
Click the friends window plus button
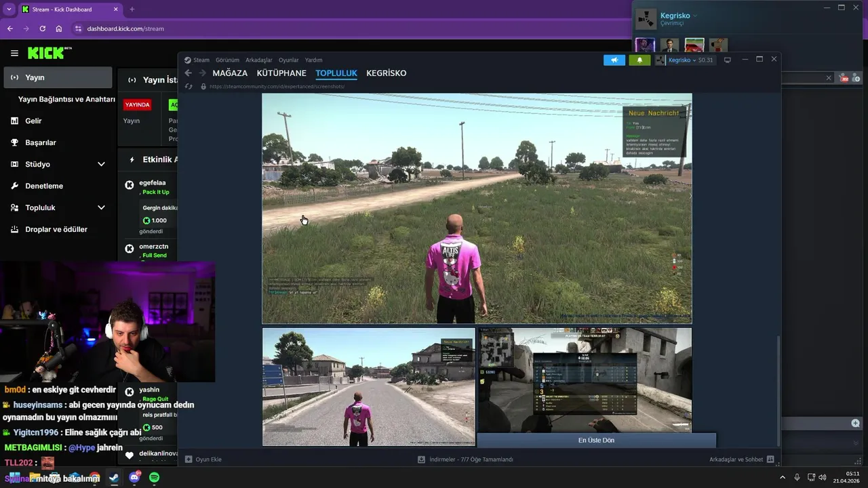pos(855,423)
